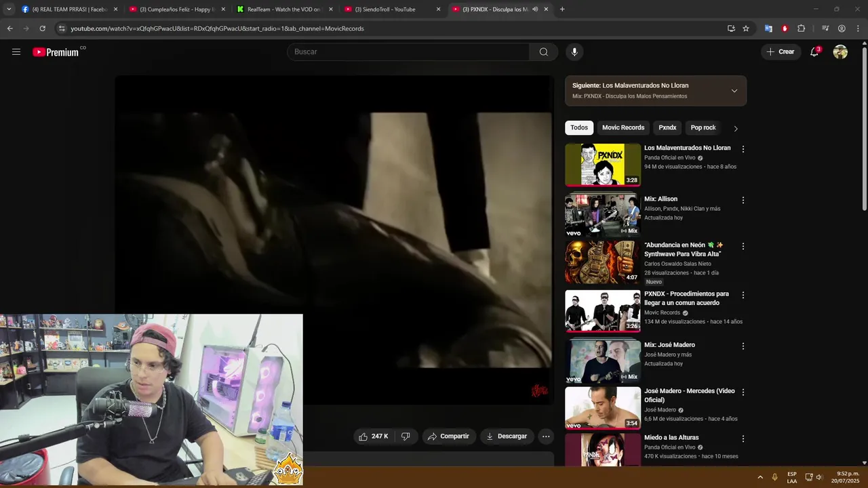
Task: Open taskbar volume speaker icon
Action: [818, 477]
